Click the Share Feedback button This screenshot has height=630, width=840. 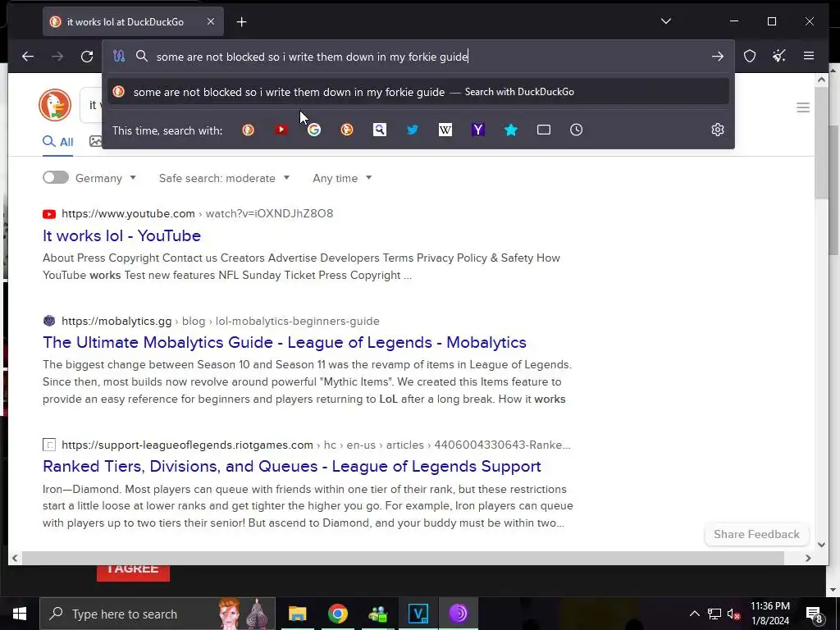click(x=756, y=534)
